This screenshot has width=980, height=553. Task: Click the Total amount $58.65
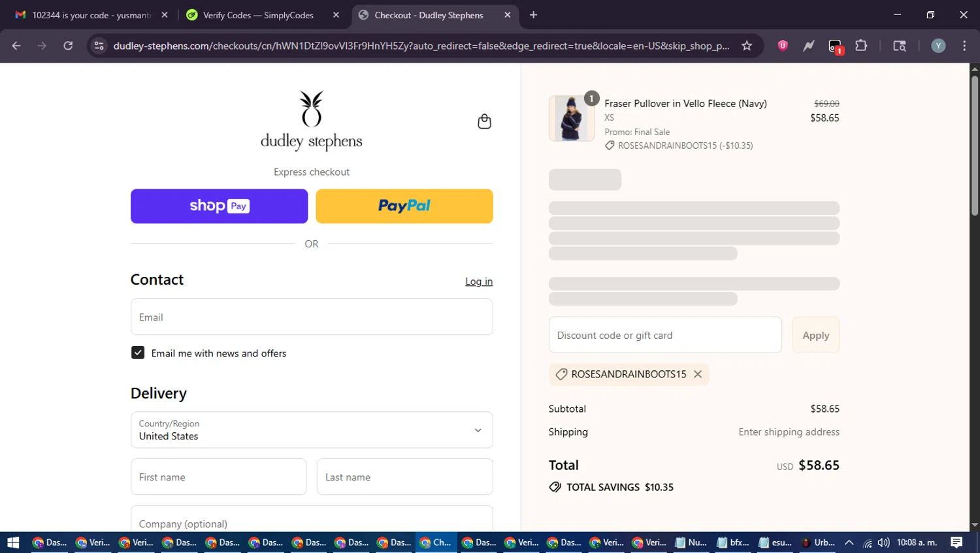[x=819, y=465]
